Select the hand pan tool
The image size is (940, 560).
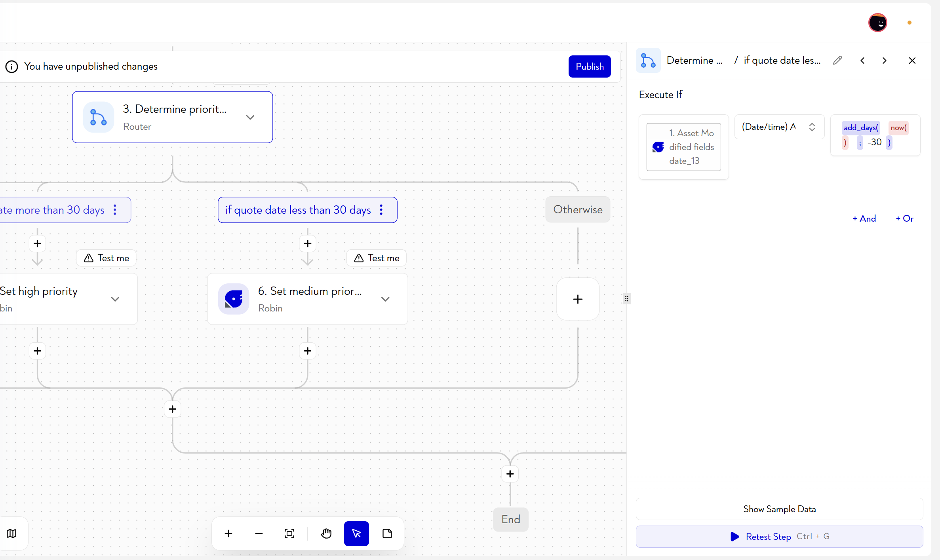(x=326, y=533)
